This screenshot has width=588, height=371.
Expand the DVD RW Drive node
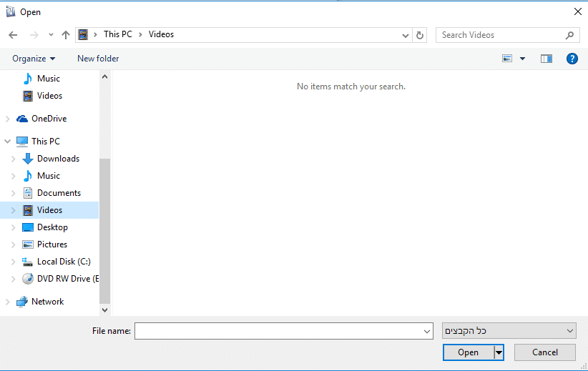click(13, 280)
